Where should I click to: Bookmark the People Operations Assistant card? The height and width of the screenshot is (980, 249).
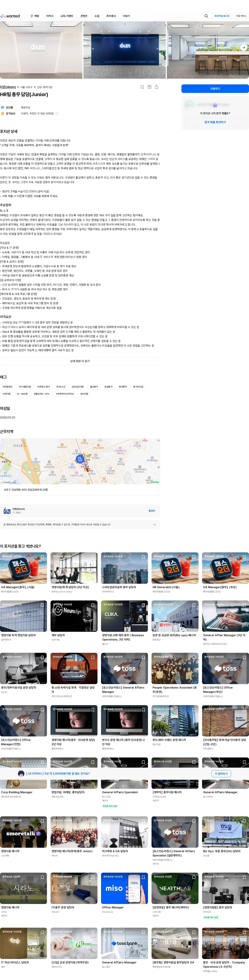tap(194, 657)
